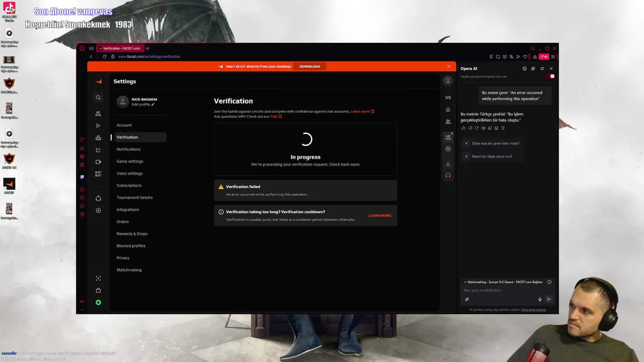Open the Opera AI new chat icon in the header

point(533,68)
